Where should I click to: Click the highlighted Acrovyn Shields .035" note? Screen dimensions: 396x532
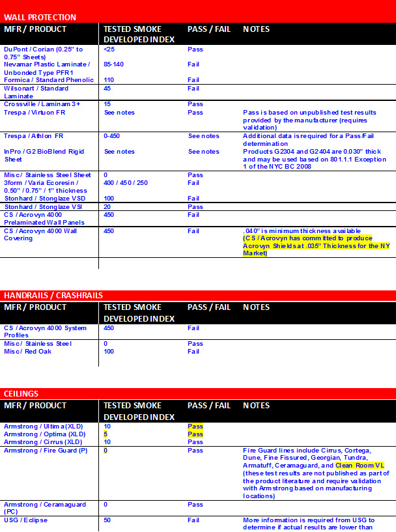click(317, 246)
